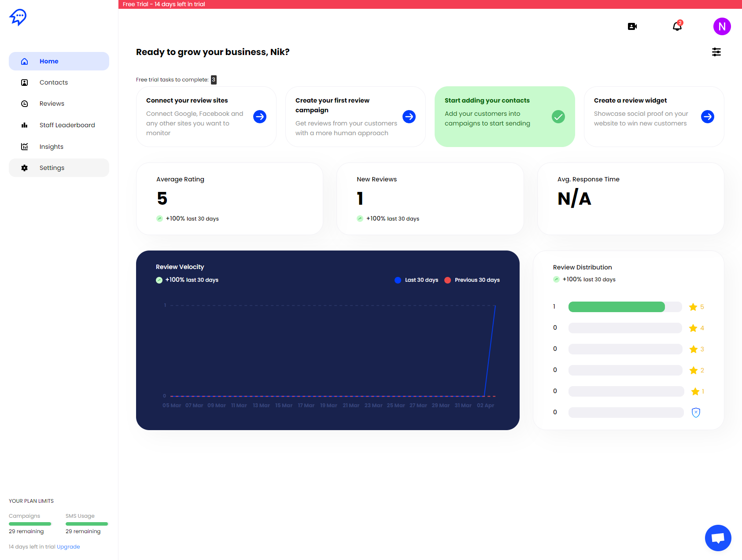Toggle Last 30 days legend dot
Viewport: 742px width, 560px height.
tap(398, 280)
